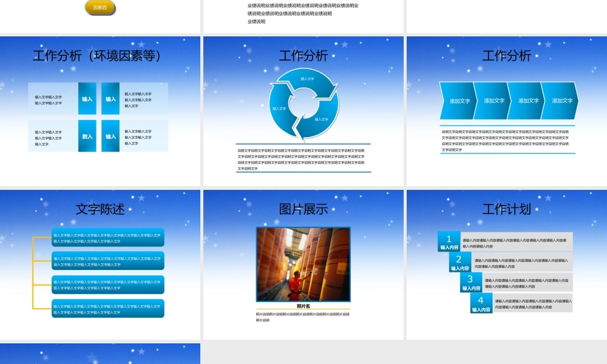Click the yellow 因素四 badge
This screenshot has height=364, width=607.
pyautogui.click(x=100, y=8)
